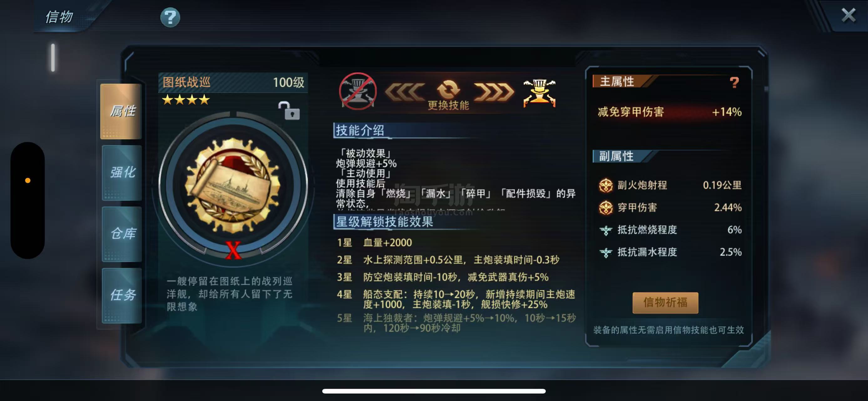Go to the 任务 tab

tap(122, 295)
